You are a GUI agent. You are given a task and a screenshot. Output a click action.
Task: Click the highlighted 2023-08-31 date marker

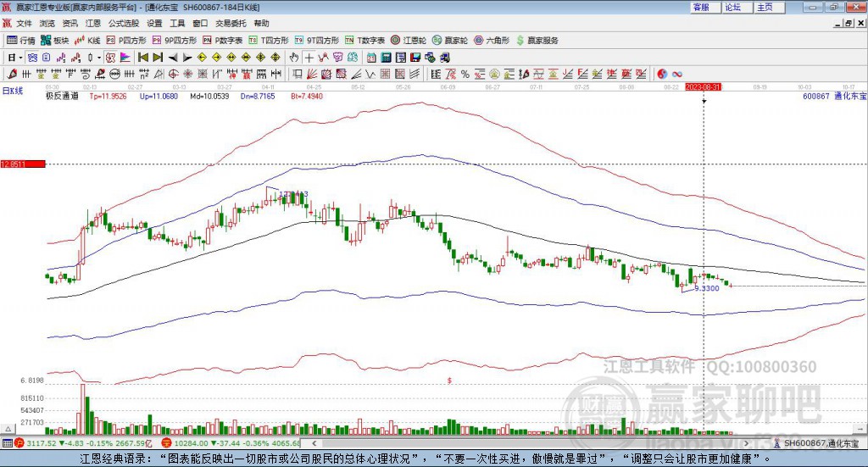(x=703, y=87)
